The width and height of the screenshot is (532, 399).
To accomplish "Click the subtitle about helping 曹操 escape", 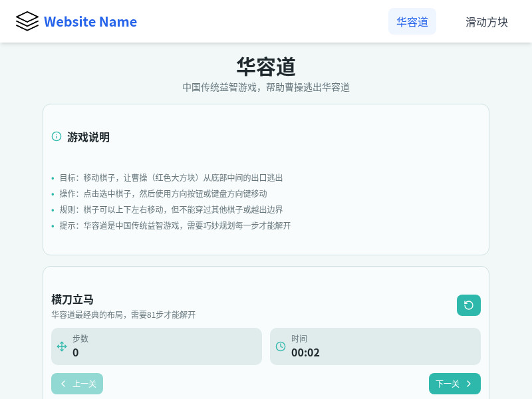I will point(266,86).
